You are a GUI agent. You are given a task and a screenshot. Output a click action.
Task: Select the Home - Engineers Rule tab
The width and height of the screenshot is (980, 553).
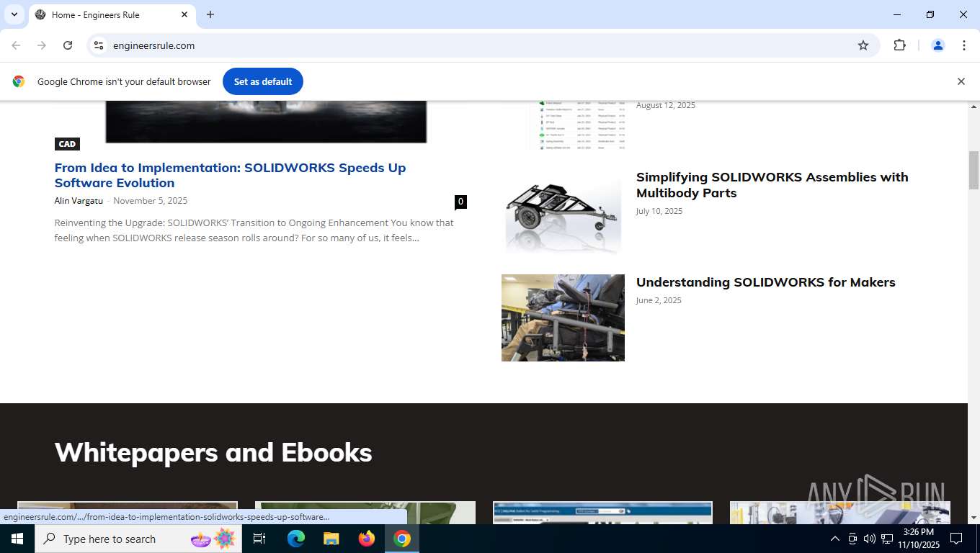(x=110, y=14)
